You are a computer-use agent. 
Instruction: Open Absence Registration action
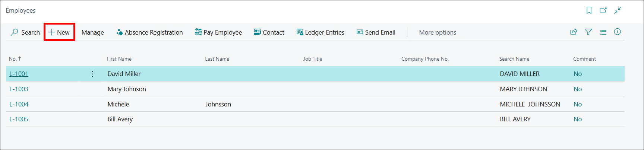click(149, 32)
